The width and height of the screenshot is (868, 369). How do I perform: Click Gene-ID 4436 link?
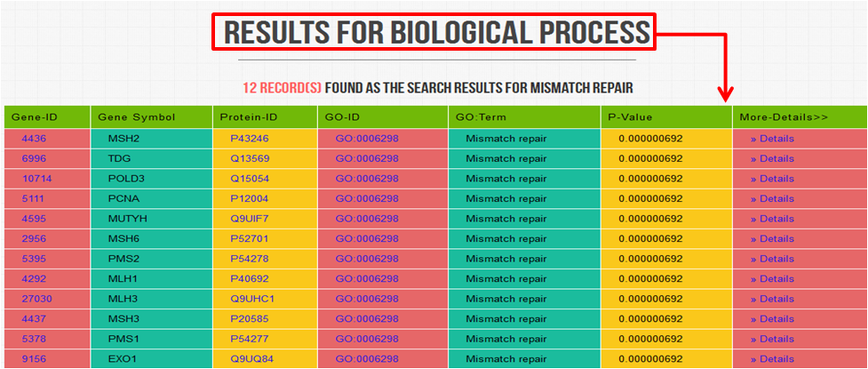(34, 139)
